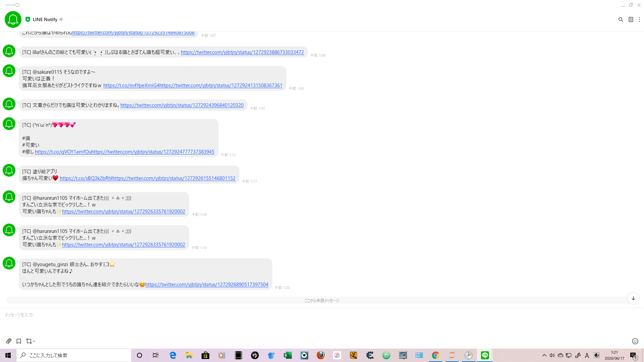This screenshot has width=644, height=362.
Task: Open the three-dot more options menu
Action: 639,20
